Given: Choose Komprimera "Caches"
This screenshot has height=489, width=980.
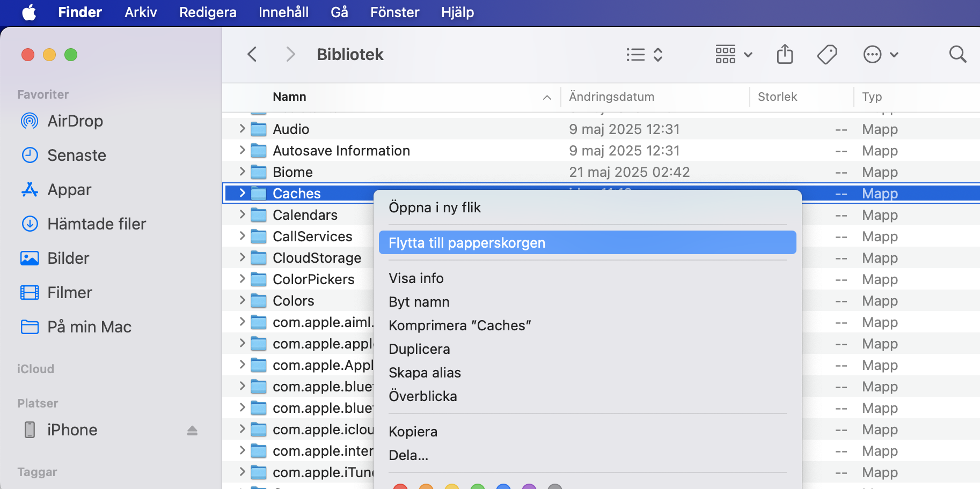Looking at the screenshot, I should [x=587, y=325].
